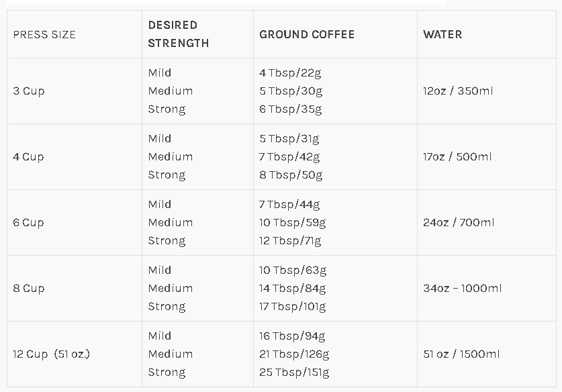562x392 pixels.
Task: Click the PRESS SIZE column header
Action: (x=44, y=34)
